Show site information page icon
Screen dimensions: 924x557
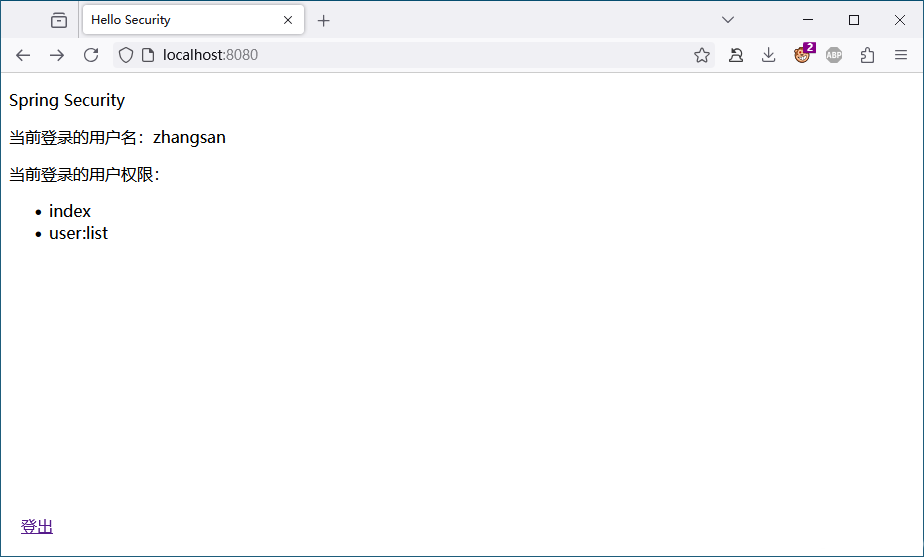[x=148, y=55]
